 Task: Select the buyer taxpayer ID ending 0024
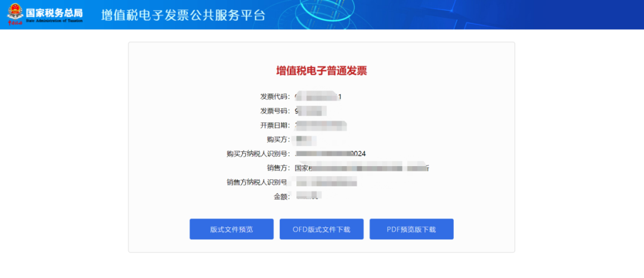click(330, 154)
